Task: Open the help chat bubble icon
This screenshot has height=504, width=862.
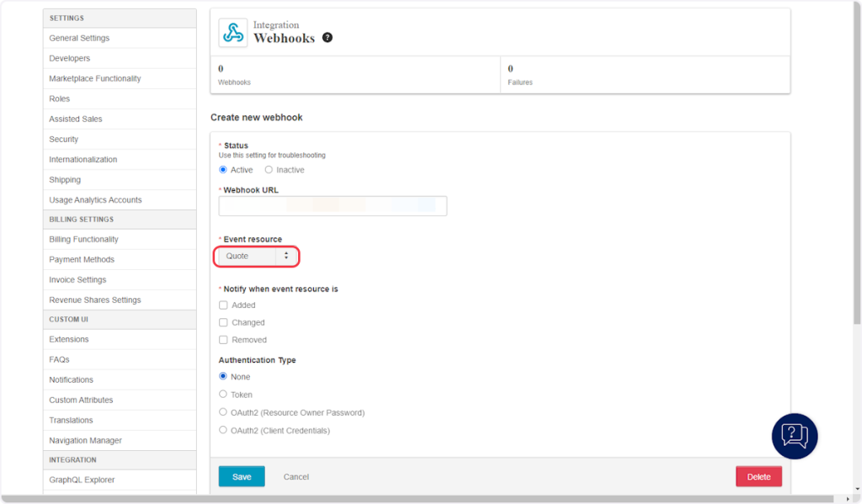Action: [x=794, y=435]
